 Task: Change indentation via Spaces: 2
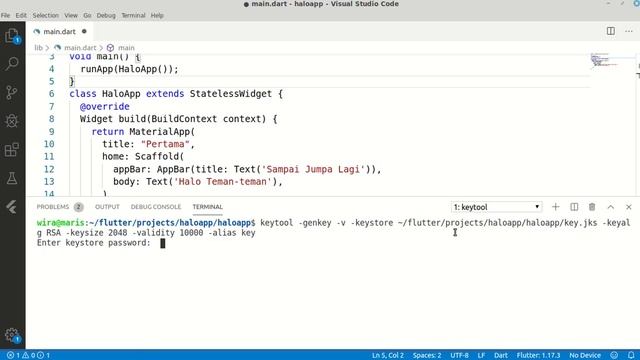(x=427, y=355)
